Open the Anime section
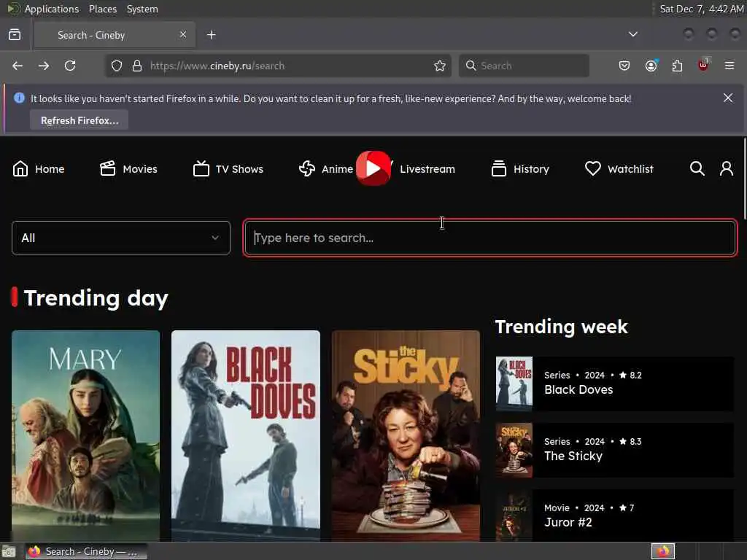Screen dimensions: 747x560 tap(326, 168)
